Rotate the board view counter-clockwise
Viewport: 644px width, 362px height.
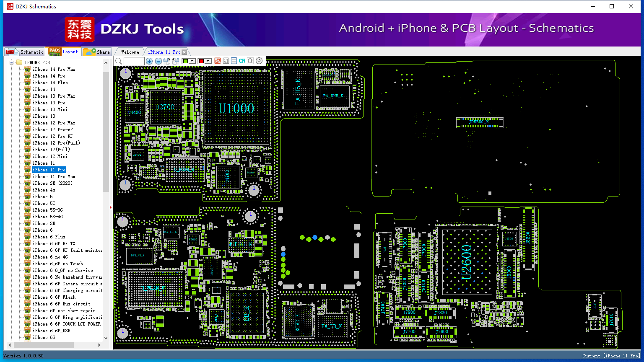[x=176, y=61]
